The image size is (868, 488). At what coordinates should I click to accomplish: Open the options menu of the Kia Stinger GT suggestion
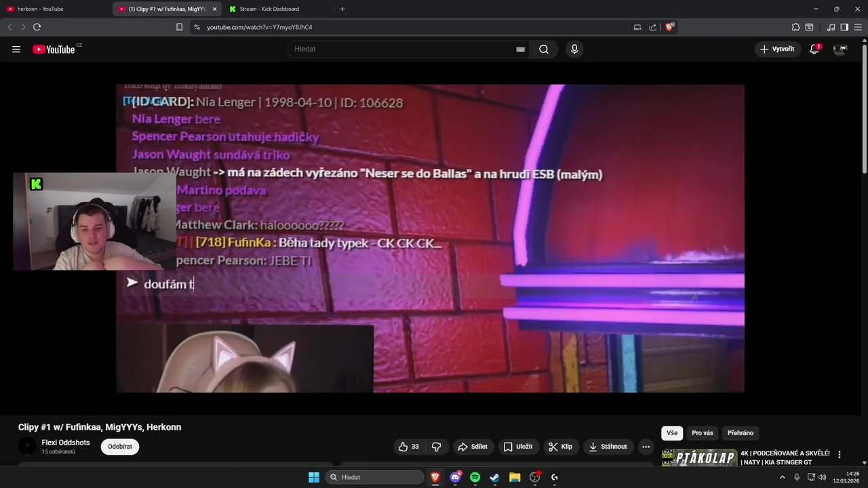840,455
